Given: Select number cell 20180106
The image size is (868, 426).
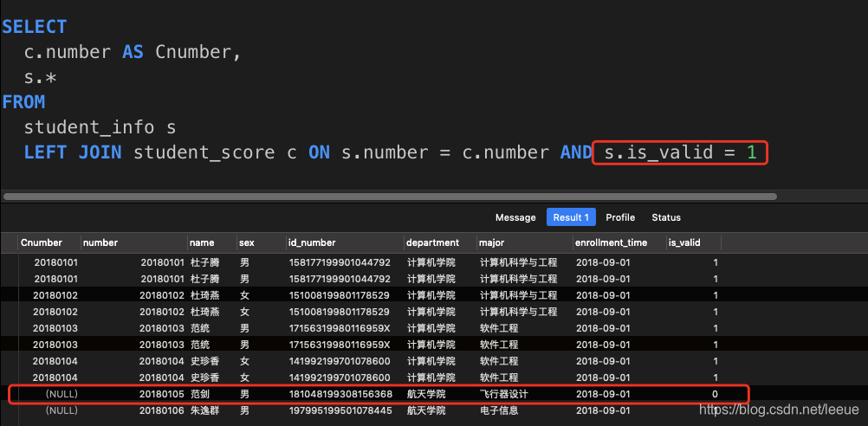Looking at the screenshot, I should pyautogui.click(x=162, y=411).
